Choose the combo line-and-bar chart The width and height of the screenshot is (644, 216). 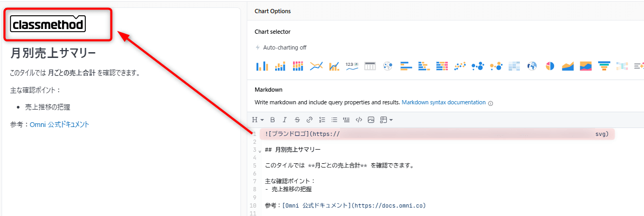coord(334,66)
